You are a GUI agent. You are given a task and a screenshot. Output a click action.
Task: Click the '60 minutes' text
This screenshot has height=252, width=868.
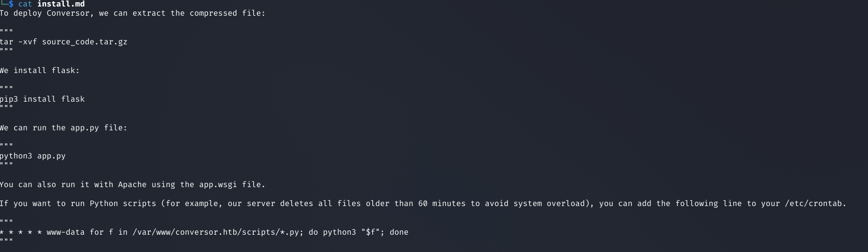442,203
